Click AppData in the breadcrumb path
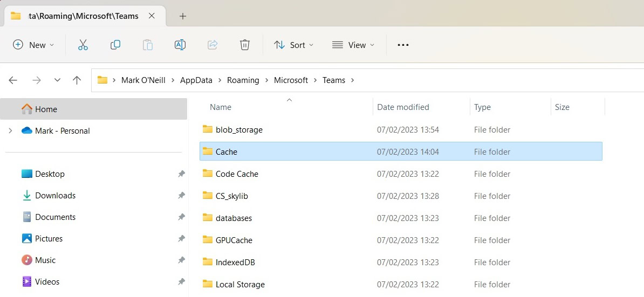Viewport: 644px width, 297px height. [196, 80]
